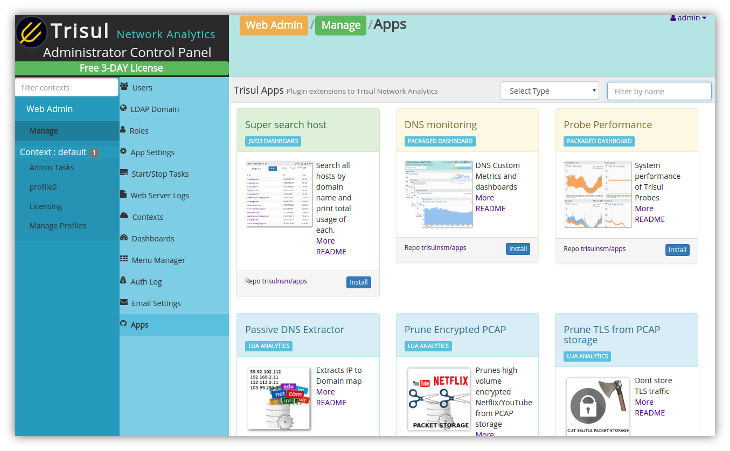Image resolution: width=730 pixels, height=451 pixels.
Task: Click the Trisul logo icon
Action: tap(31, 33)
